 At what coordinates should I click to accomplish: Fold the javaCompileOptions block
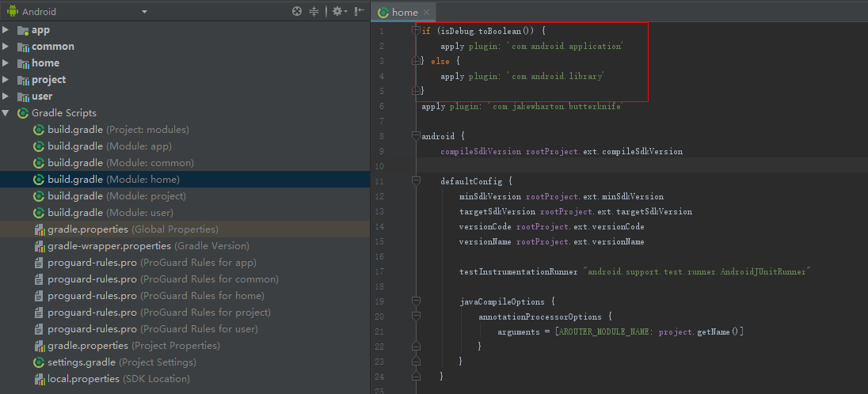[416, 301]
